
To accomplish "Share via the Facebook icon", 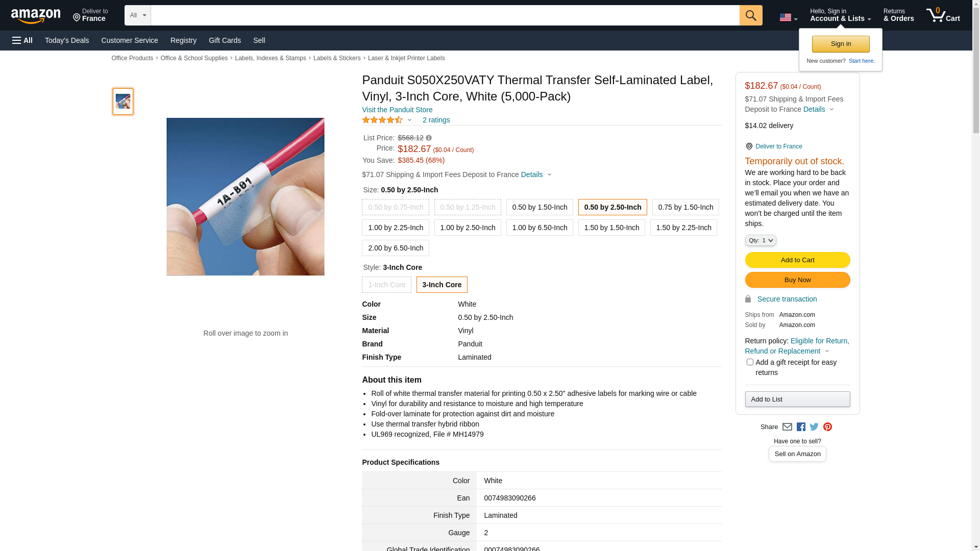I will point(801,427).
